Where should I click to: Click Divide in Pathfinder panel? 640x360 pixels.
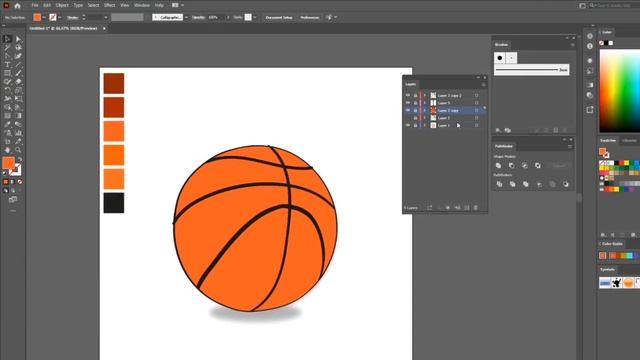(x=499, y=184)
